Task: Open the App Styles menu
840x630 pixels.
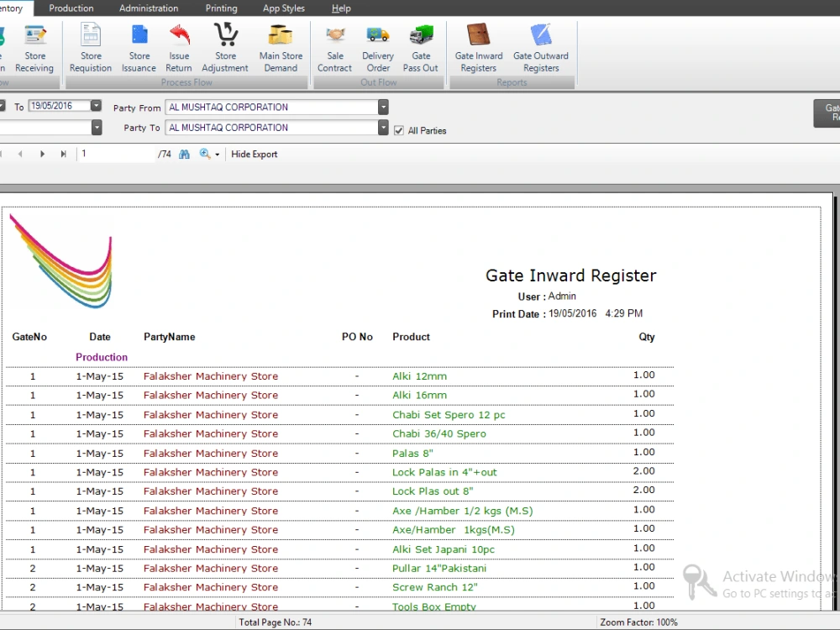Action: coord(283,8)
